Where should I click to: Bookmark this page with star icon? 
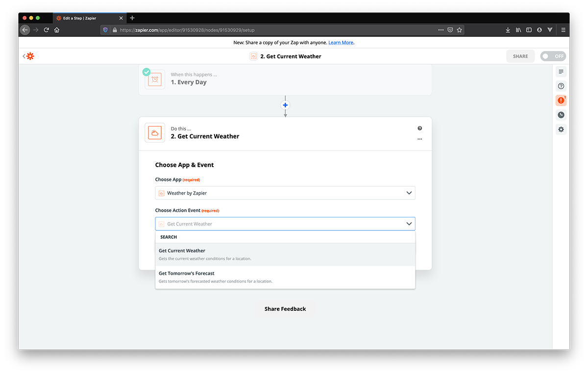[459, 30]
